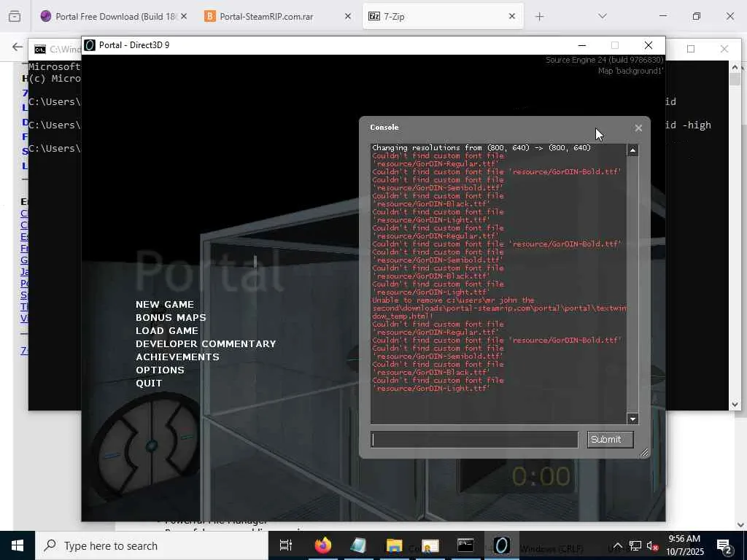Screen dimensions: 747x560
Task: Open Bonus Maps menu entry
Action: [x=171, y=318]
